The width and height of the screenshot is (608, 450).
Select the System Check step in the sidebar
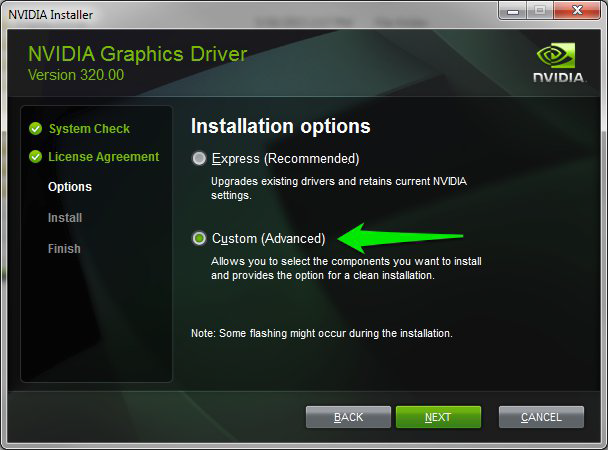click(89, 129)
